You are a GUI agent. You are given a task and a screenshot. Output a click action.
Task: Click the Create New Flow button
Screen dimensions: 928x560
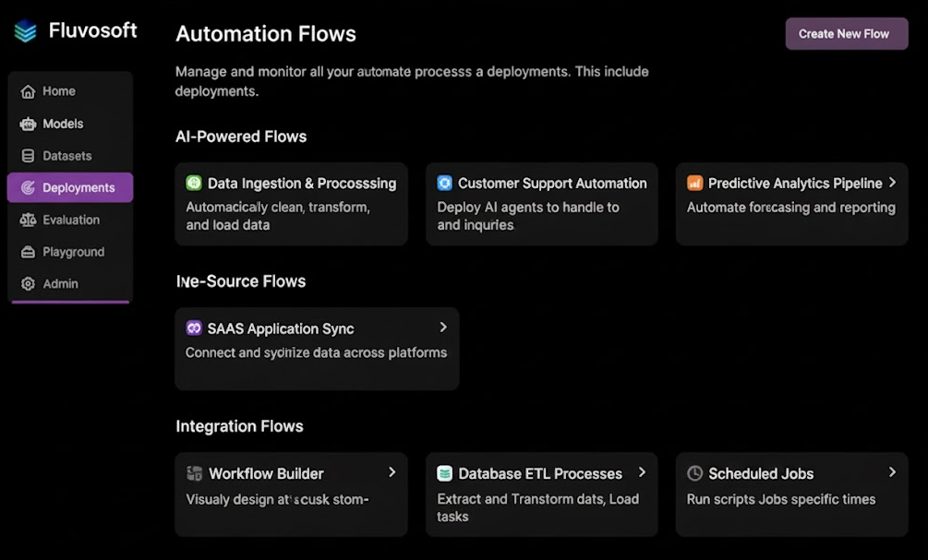point(846,33)
